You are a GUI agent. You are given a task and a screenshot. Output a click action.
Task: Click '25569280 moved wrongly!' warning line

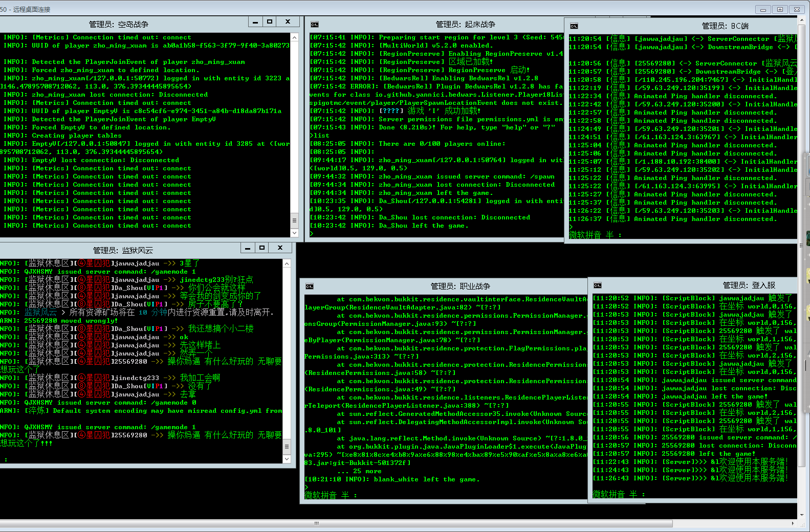58,321
